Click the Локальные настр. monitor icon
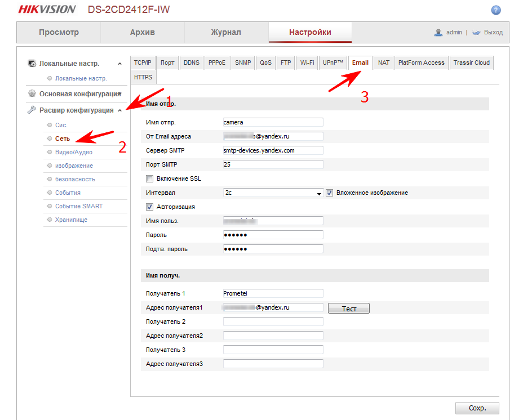The image size is (523, 420). point(32,64)
